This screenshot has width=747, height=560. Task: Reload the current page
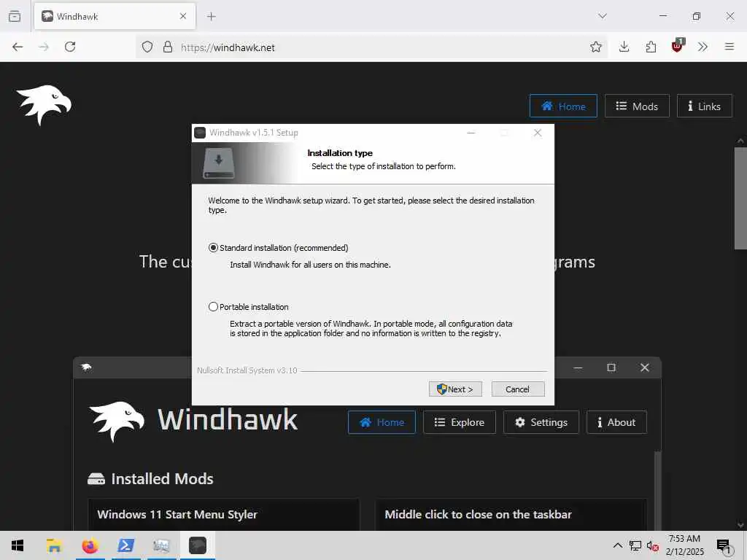70,47
